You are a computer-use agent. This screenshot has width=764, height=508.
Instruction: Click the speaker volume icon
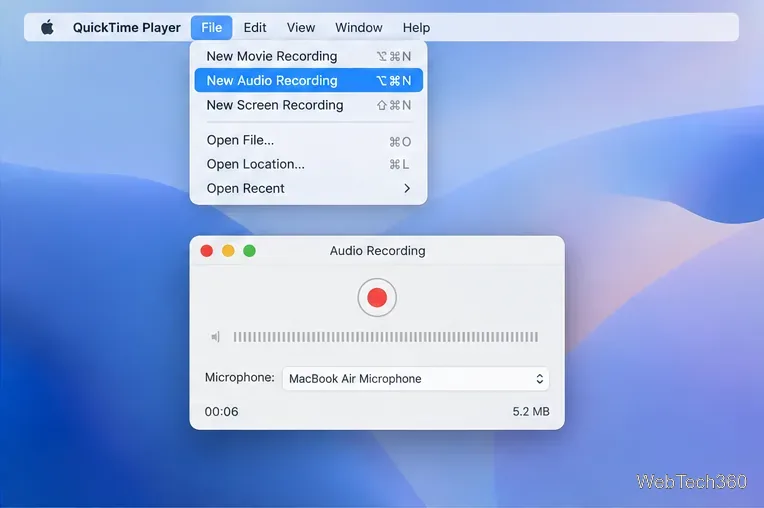tap(215, 337)
